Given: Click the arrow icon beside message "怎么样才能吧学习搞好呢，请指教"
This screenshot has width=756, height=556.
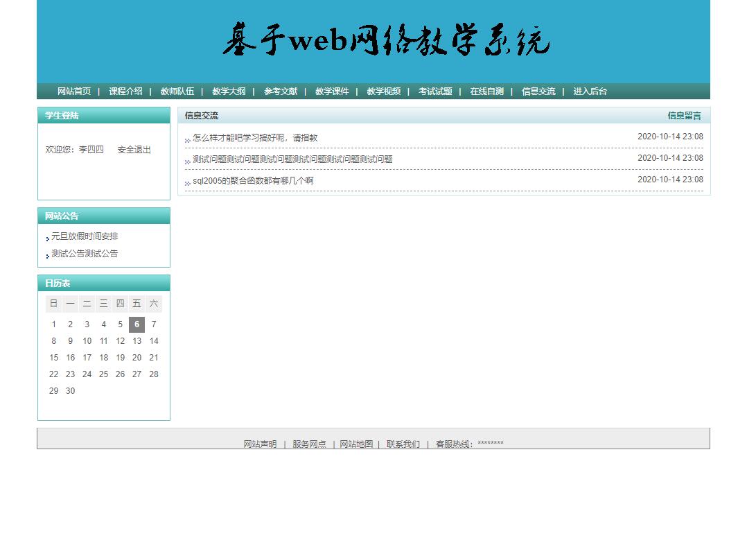Looking at the screenshot, I should click(187, 139).
